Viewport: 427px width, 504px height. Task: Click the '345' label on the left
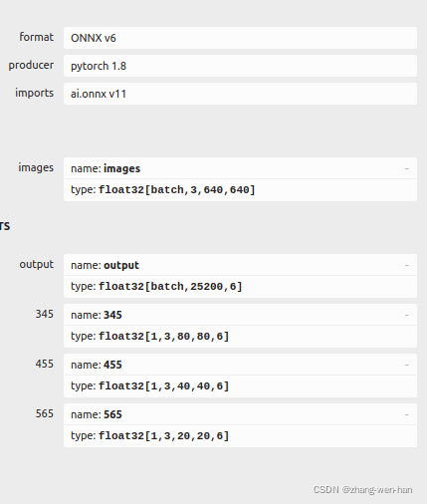(45, 314)
